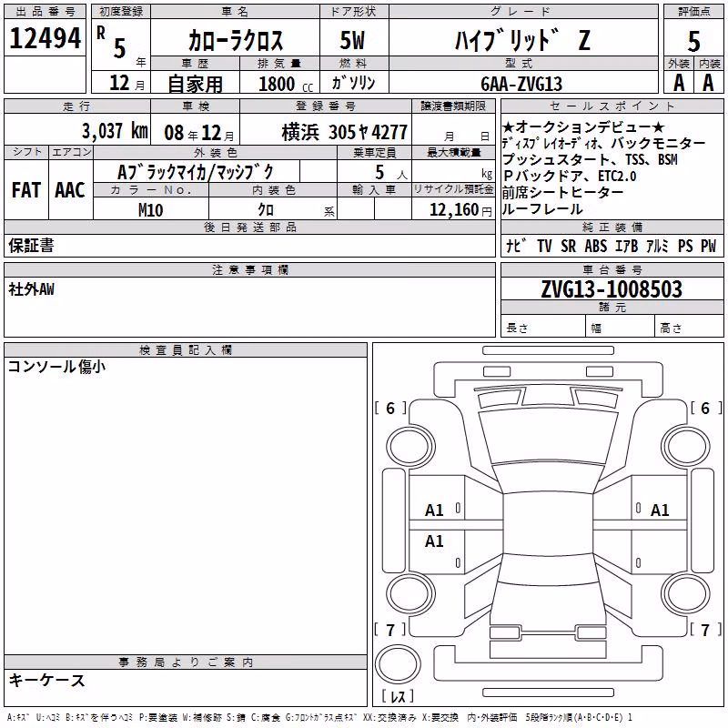Click the ナビ equipment code

[x=516, y=246]
